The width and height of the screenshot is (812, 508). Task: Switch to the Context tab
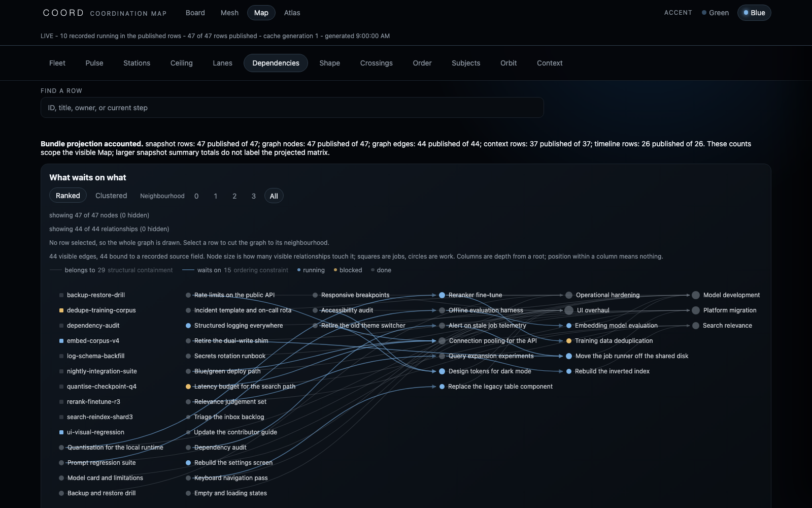(x=550, y=63)
